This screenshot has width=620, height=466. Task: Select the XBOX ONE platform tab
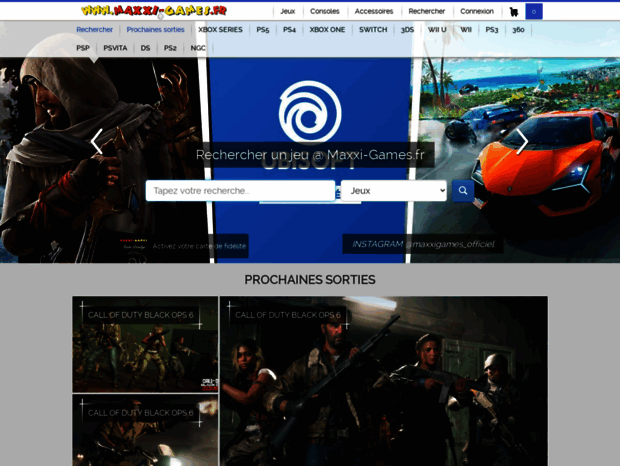coord(327,30)
